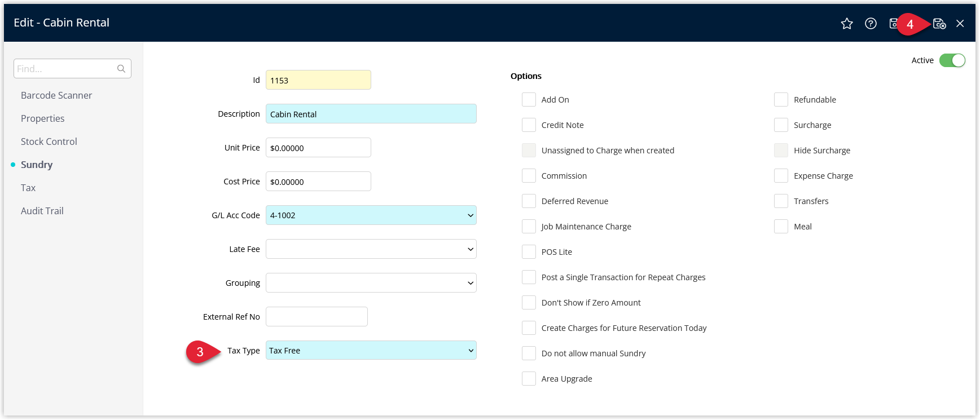Screen dimensions: 980x420
Task: Enable the Credit Note checkbox
Action: pos(529,125)
